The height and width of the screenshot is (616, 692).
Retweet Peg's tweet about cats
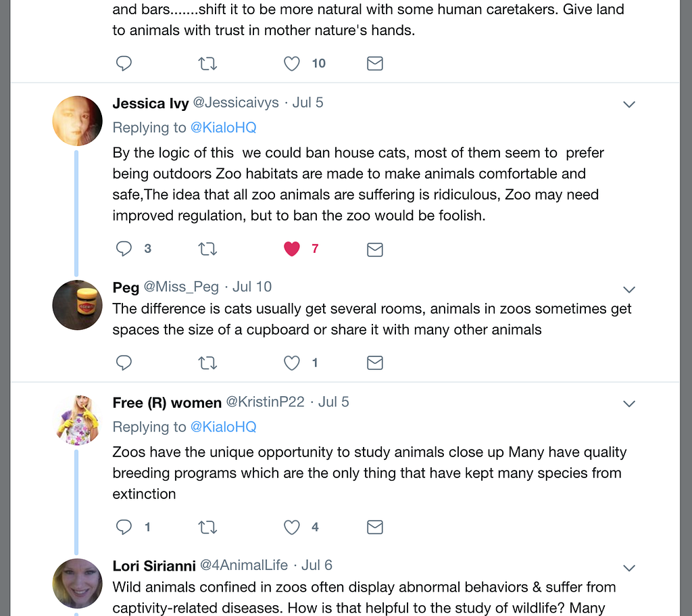coord(207,363)
